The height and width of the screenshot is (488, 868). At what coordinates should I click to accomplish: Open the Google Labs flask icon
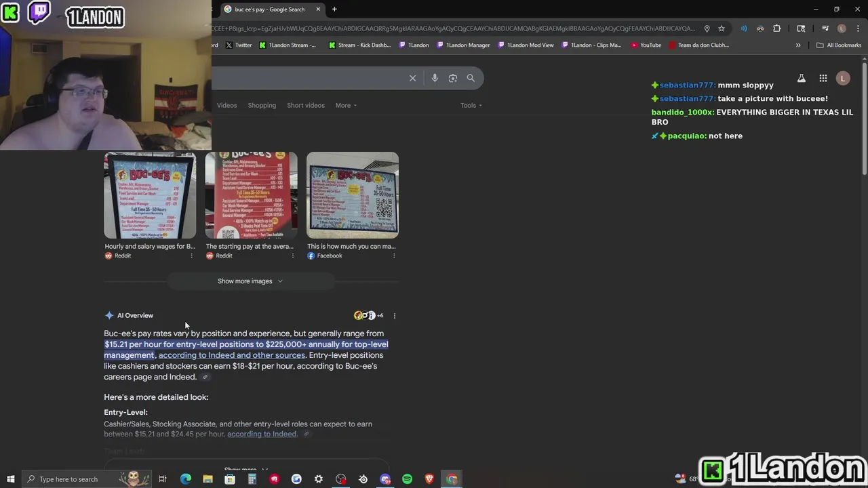coord(802,79)
